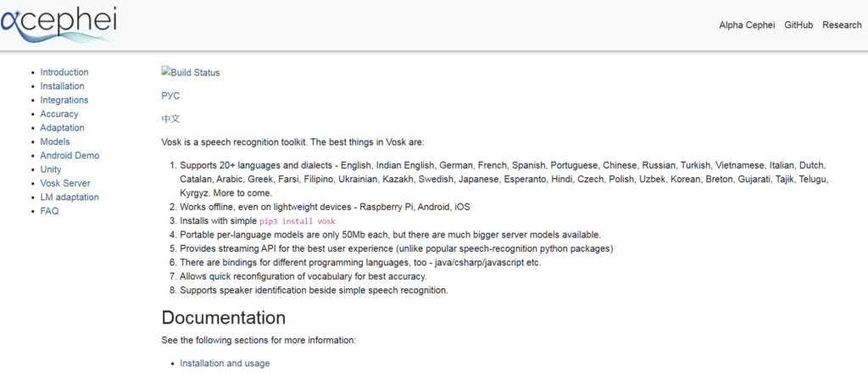Click 'There are bindings for different programming languages' item
This screenshot has width=868, height=373.
pyautogui.click(x=360, y=262)
